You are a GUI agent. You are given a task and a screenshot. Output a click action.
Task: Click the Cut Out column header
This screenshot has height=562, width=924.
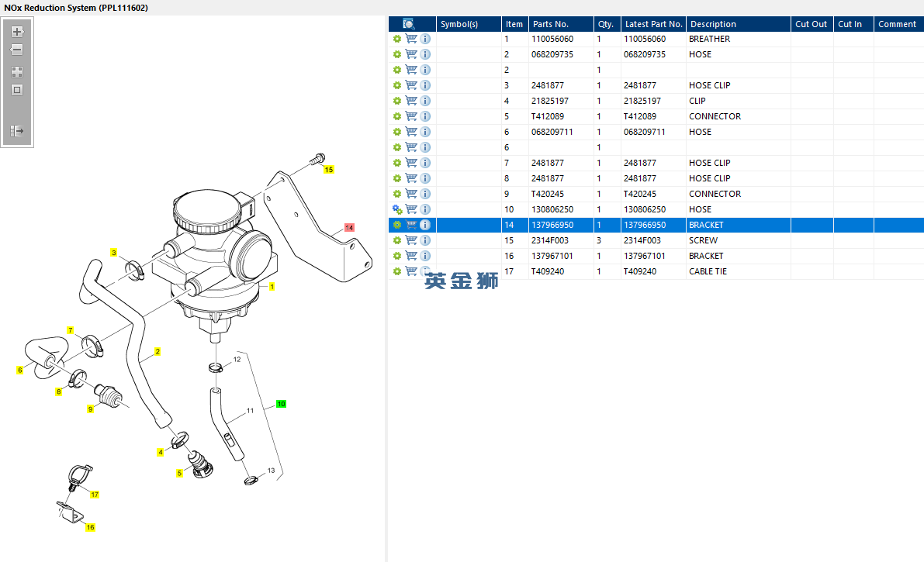coord(812,24)
